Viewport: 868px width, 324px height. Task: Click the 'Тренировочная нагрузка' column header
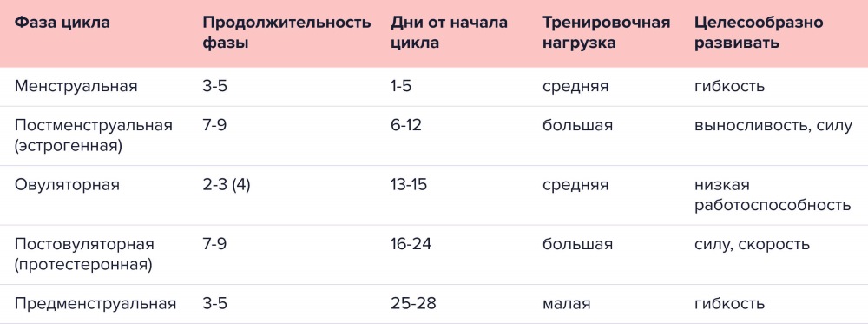point(606,33)
